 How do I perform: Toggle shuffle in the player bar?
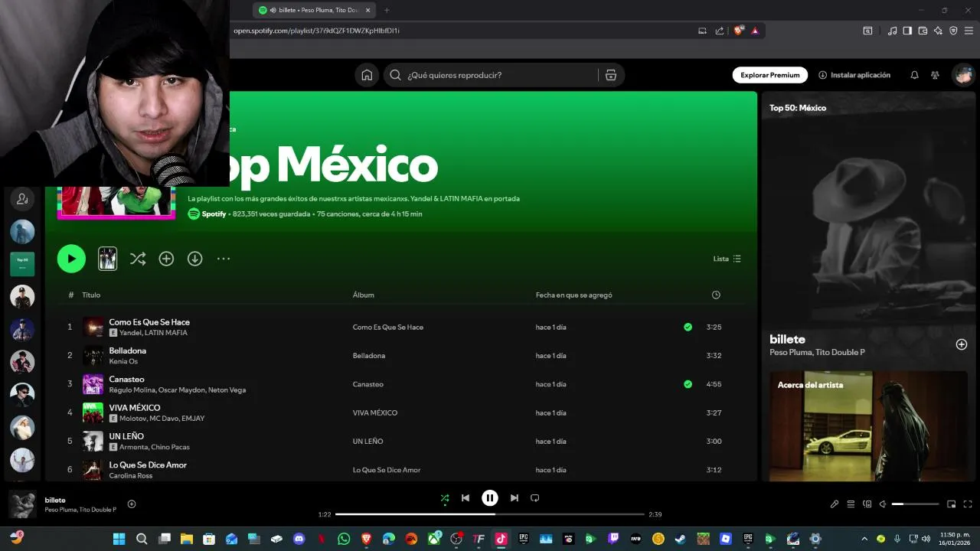(x=445, y=498)
